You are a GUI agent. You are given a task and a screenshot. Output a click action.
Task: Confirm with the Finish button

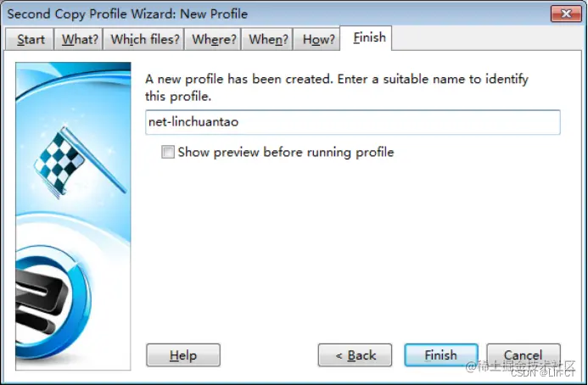[x=441, y=355]
